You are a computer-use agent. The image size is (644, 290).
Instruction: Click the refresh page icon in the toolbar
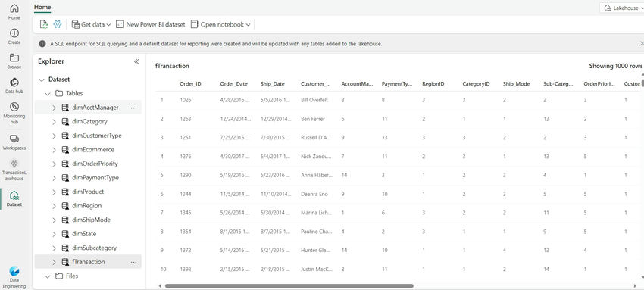click(x=43, y=24)
